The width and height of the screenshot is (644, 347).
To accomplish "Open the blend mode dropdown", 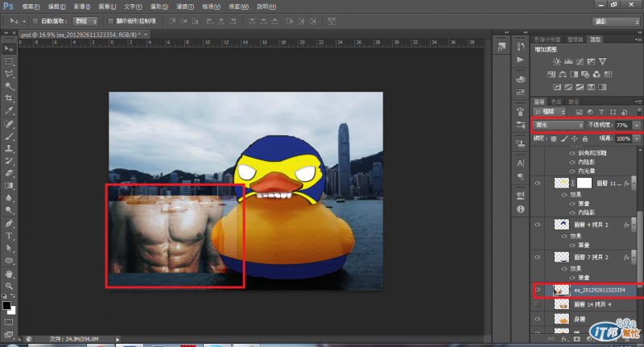I will point(558,125).
